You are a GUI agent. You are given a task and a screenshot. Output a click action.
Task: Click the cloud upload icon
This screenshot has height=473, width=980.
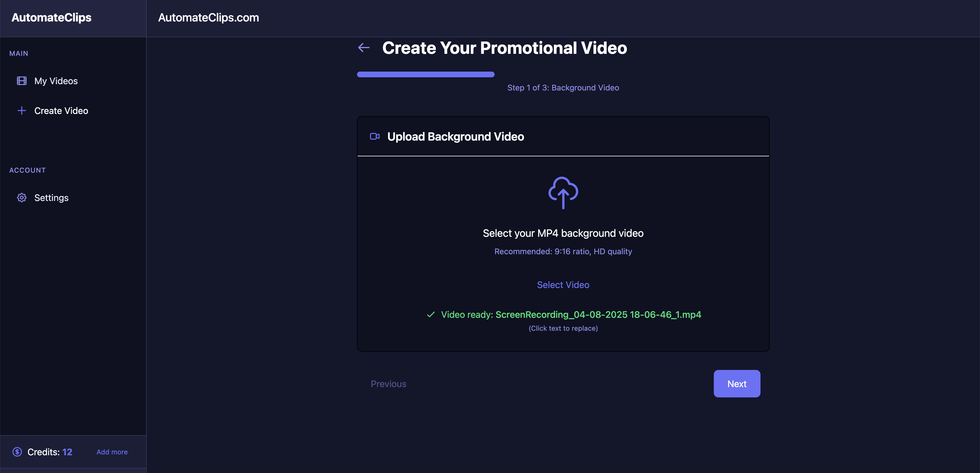pos(563,193)
